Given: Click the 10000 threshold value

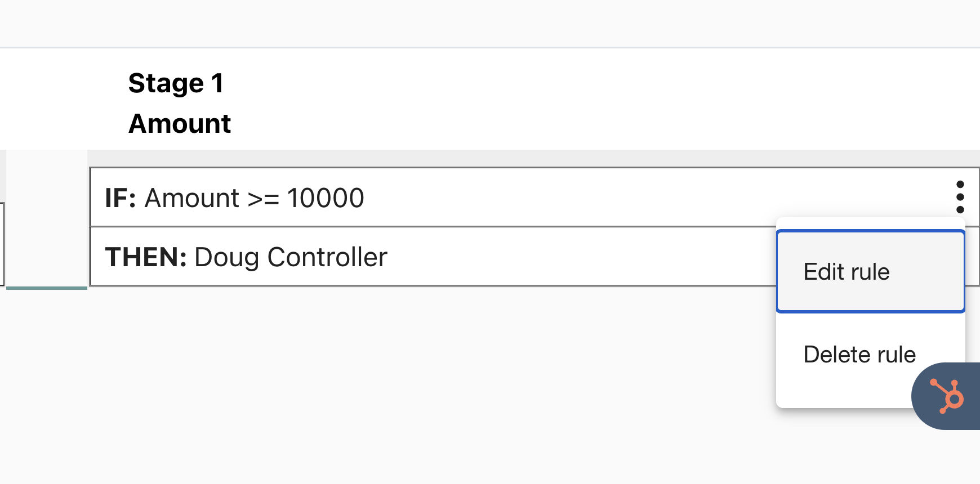Looking at the screenshot, I should click(x=326, y=198).
